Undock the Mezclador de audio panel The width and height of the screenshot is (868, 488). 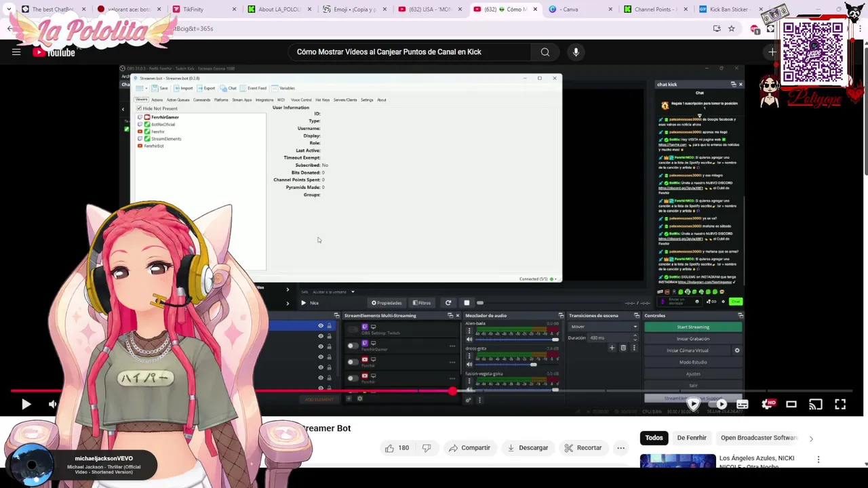click(x=561, y=315)
